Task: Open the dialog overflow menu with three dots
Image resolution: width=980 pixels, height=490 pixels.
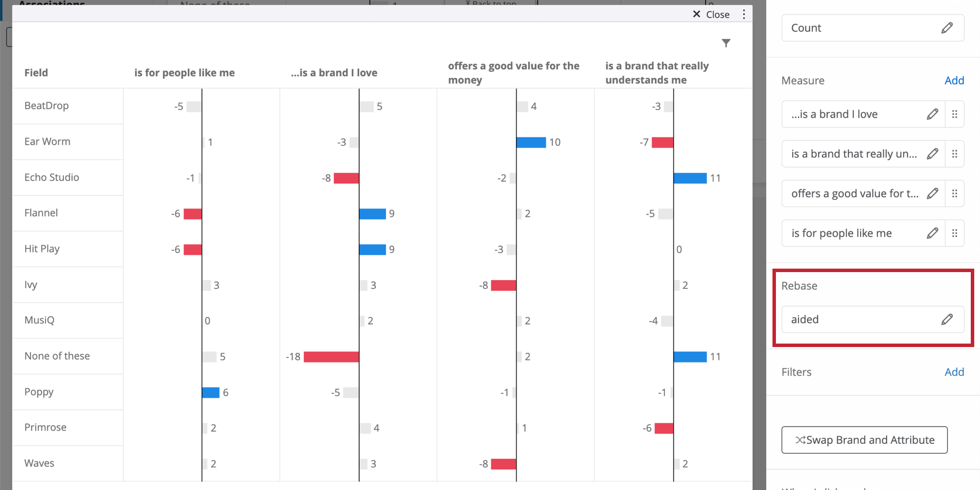Action: pos(744,14)
